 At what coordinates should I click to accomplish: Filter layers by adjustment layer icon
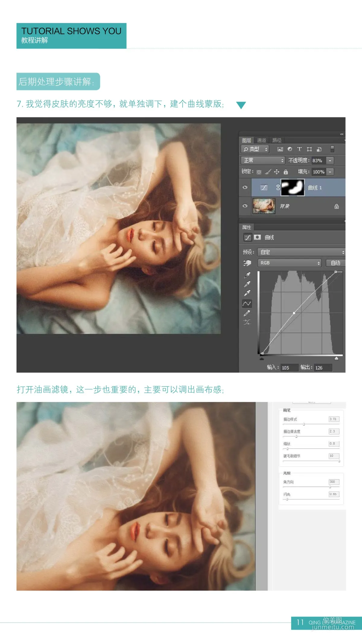click(x=290, y=149)
